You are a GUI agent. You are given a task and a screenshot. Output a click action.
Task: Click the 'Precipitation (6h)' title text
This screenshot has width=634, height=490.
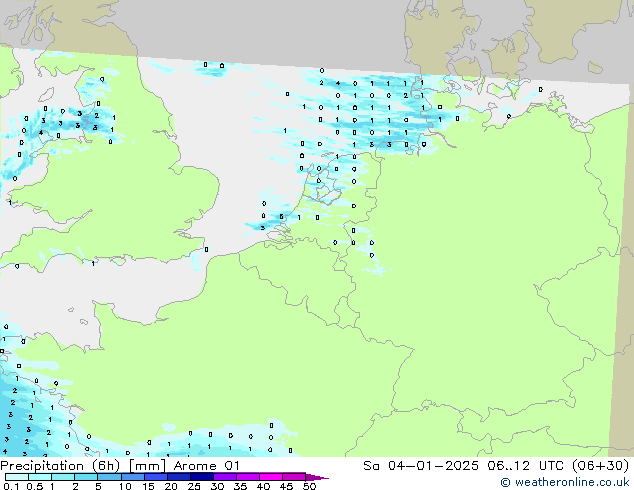click(x=60, y=466)
